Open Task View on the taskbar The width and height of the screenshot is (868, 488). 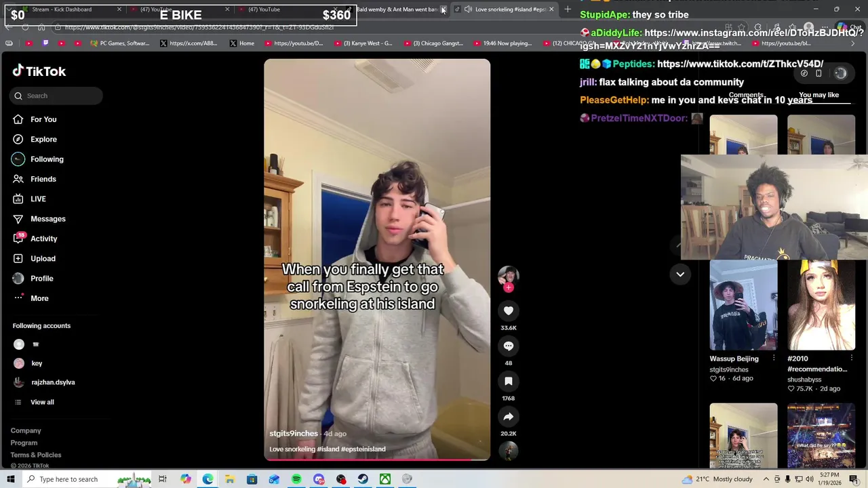163,479
